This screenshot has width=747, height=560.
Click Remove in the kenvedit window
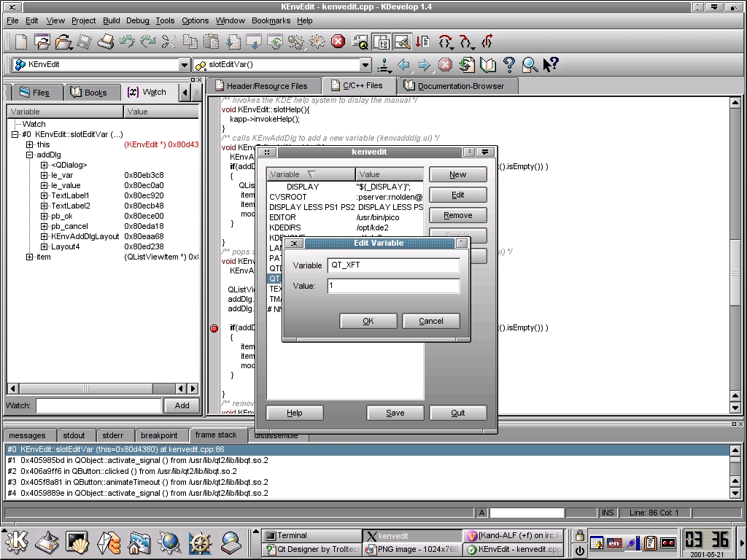457,215
